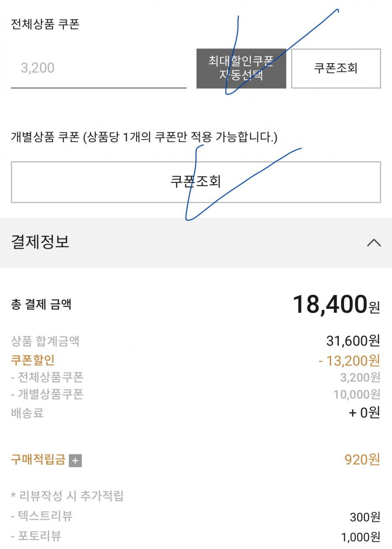
Task: Click the 31,600원 product total value
Action: pyautogui.click(x=353, y=341)
